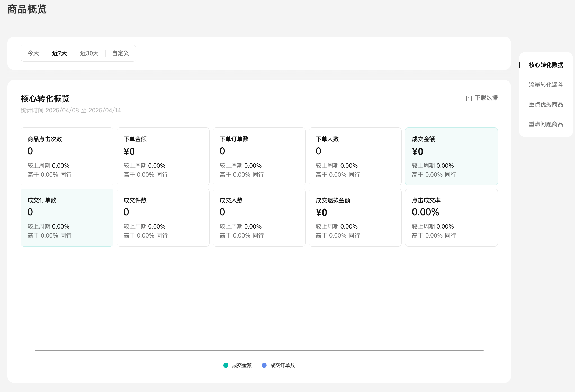Toggle the 成交订单数 legend dot
Screen dimensions: 575x392
(x=264, y=365)
